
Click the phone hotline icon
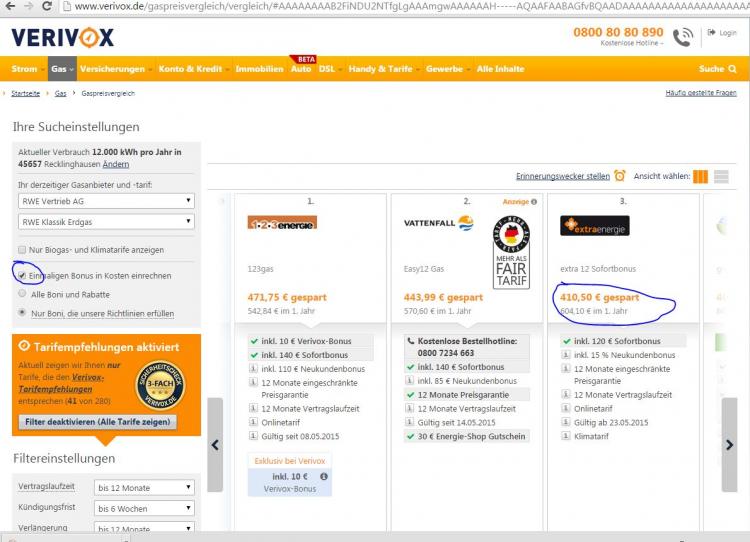[683, 37]
